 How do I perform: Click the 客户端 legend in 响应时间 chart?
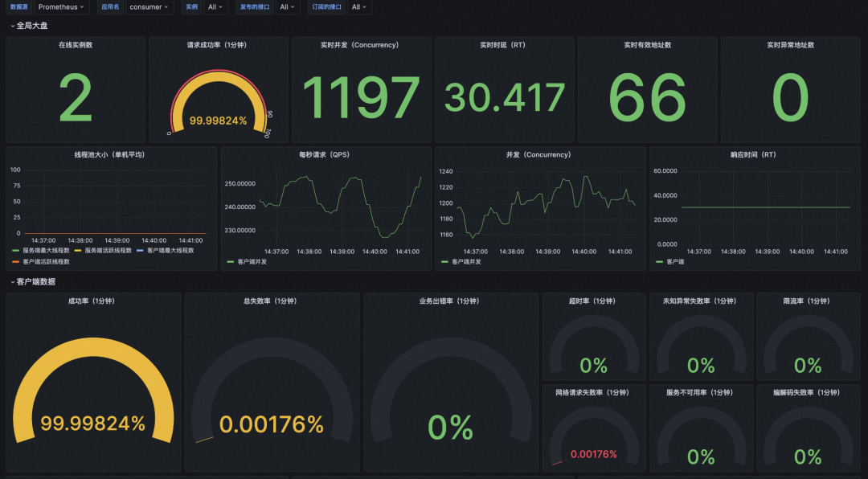coord(669,261)
